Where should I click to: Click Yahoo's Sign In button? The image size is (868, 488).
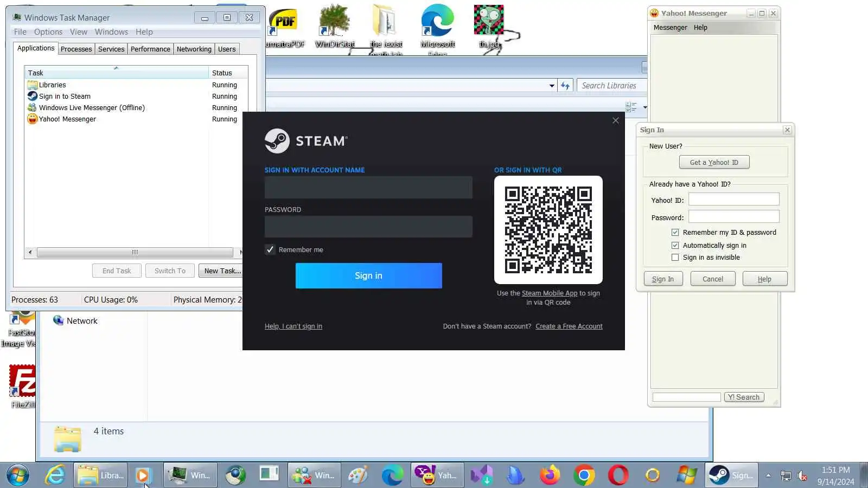pyautogui.click(x=663, y=279)
